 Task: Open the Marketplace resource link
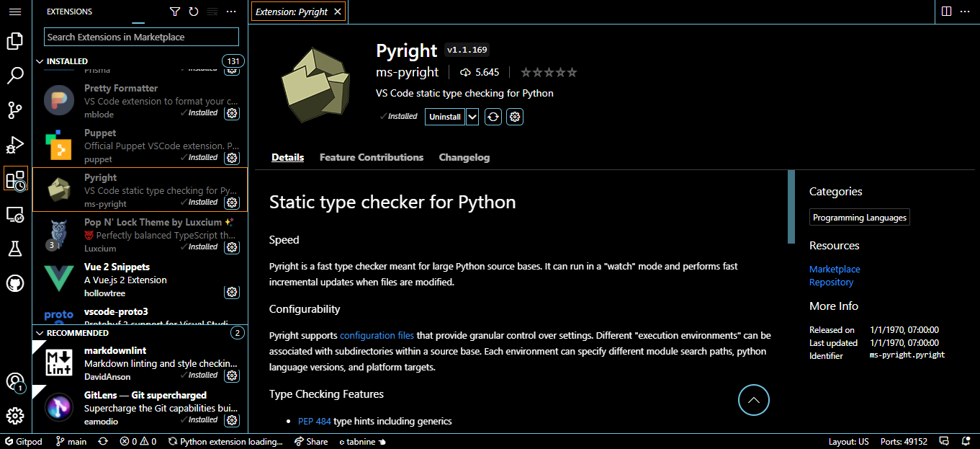click(835, 269)
